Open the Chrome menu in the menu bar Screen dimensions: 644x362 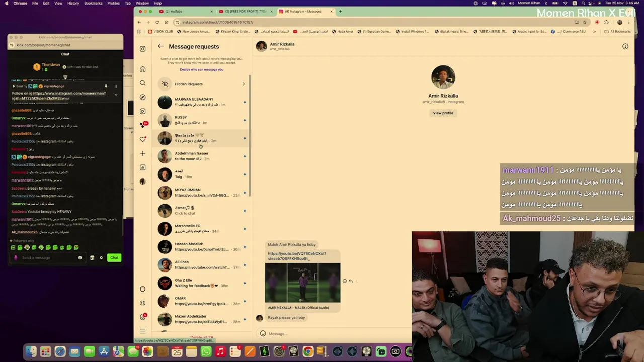[20, 3]
